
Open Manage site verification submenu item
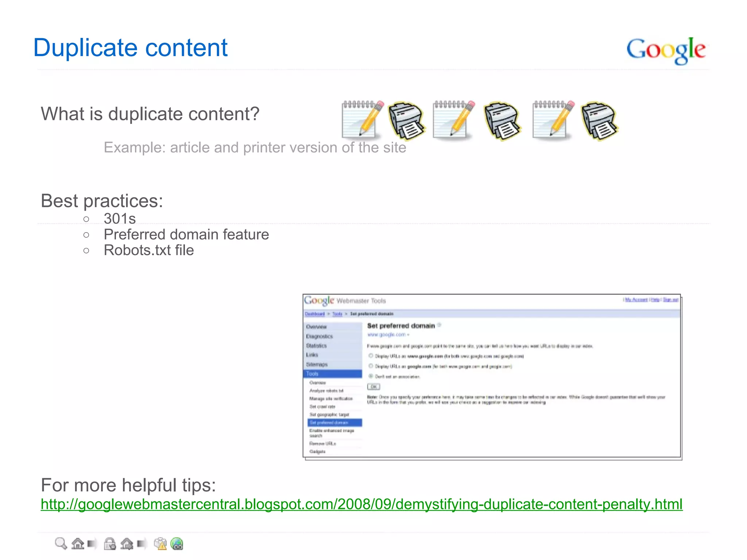pos(331,398)
